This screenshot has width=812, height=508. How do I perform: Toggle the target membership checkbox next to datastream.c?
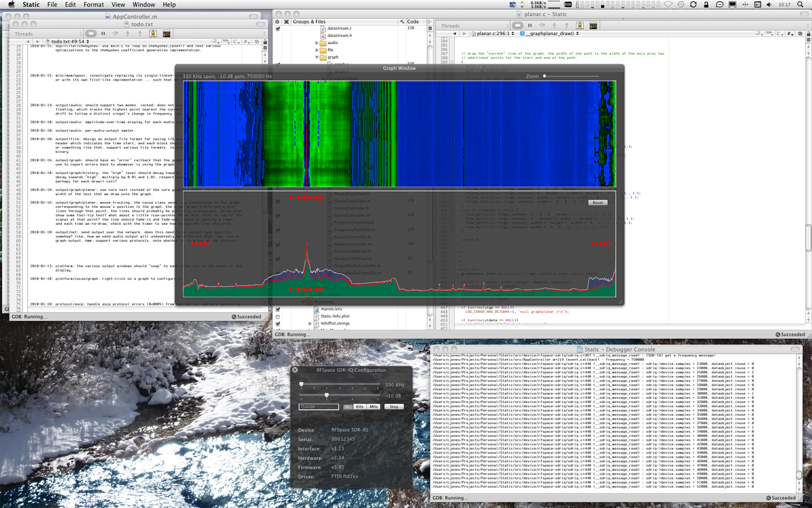click(x=278, y=28)
